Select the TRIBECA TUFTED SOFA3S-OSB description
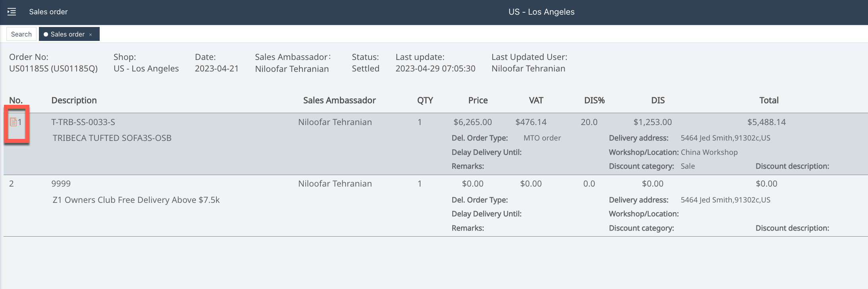 (x=112, y=138)
